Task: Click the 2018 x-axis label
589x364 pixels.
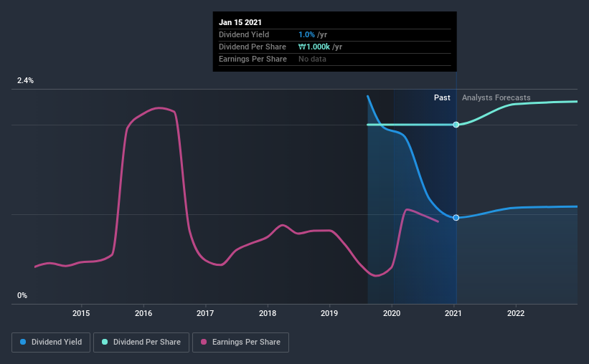Action: click(268, 313)
